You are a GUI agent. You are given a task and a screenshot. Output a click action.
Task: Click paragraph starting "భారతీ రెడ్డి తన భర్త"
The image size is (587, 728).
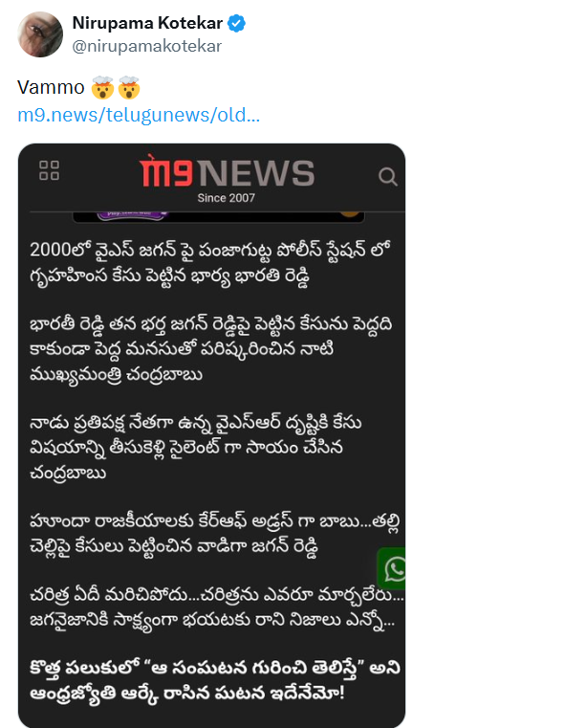click(x=211, y=349)
